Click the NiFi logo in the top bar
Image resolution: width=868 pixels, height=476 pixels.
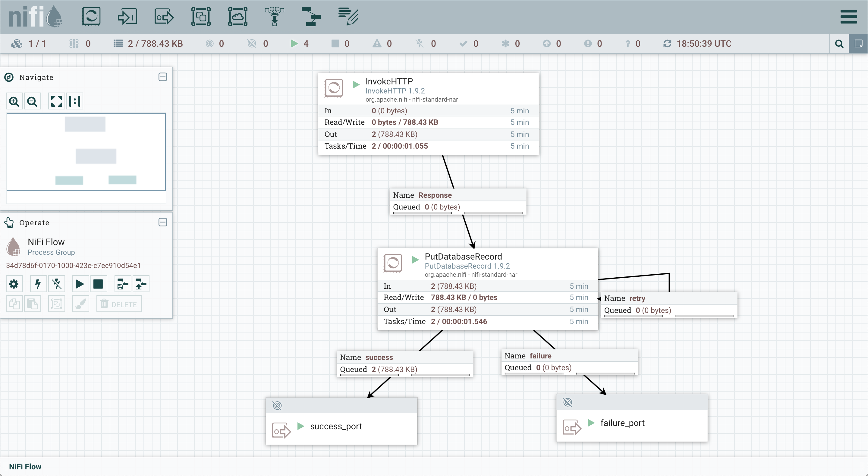click(x=35, y=16)
